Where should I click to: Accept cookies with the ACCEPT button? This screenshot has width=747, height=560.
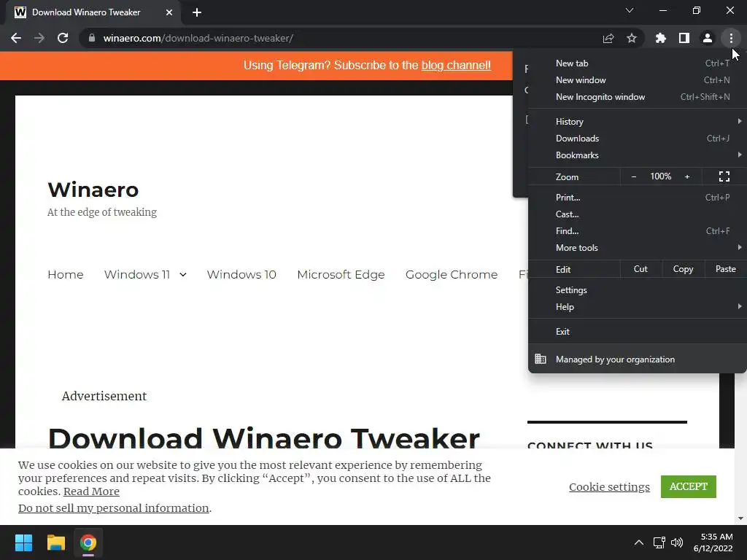[x=689, y=486]
